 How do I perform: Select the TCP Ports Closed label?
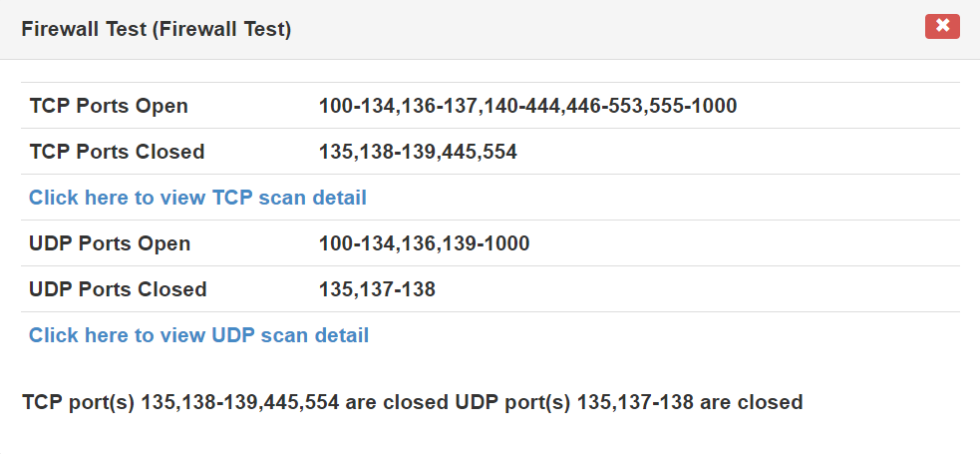tap(117, 152)
